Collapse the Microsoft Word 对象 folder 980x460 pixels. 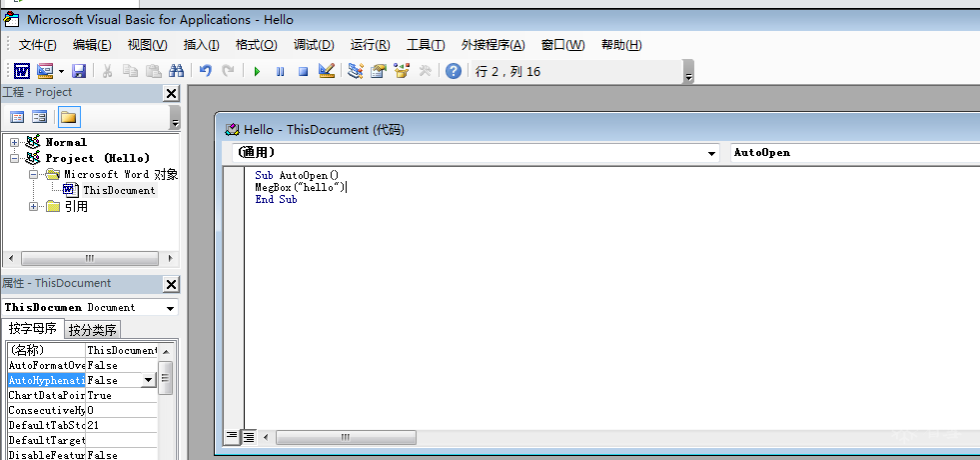[33, 175]
